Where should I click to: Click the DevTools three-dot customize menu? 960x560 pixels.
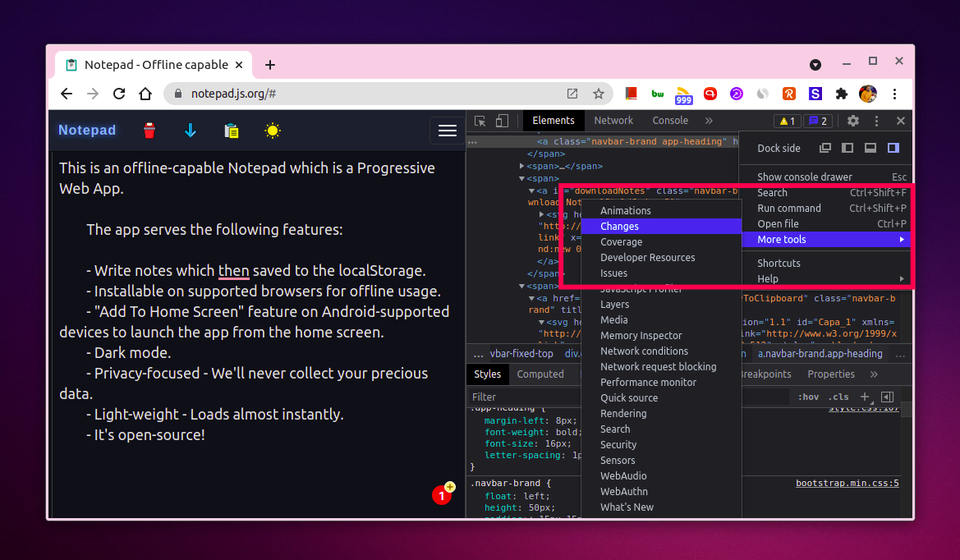click(877, 122)
